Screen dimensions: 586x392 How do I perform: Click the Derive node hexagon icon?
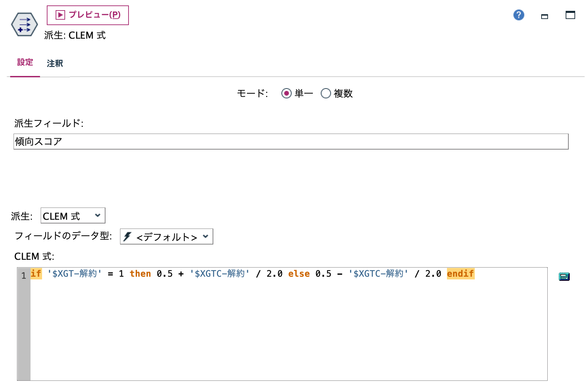click(25, 24)
